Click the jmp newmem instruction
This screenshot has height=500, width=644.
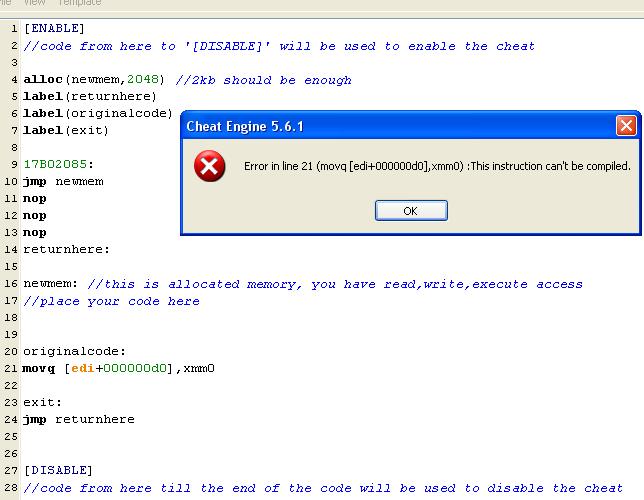pyautogui.click(x=63, y=182)
